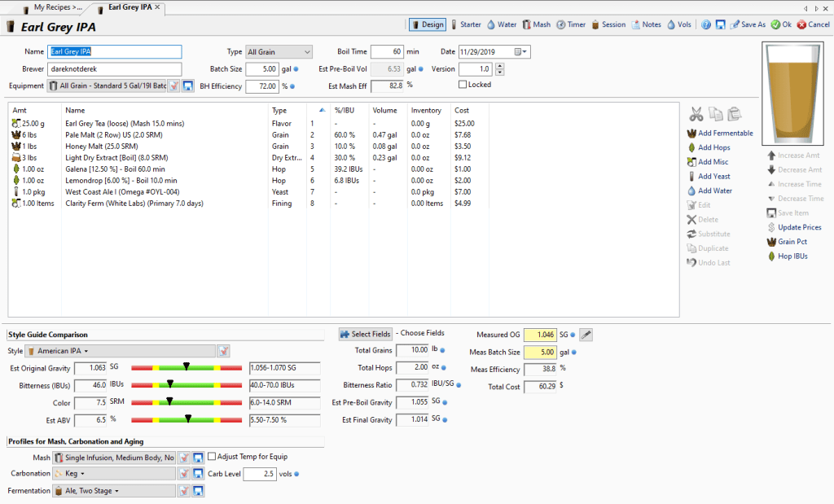The height and width of the screenshot is (504, 834).
Task: Enable the Locked checkbox
Action: click(463, 85)
